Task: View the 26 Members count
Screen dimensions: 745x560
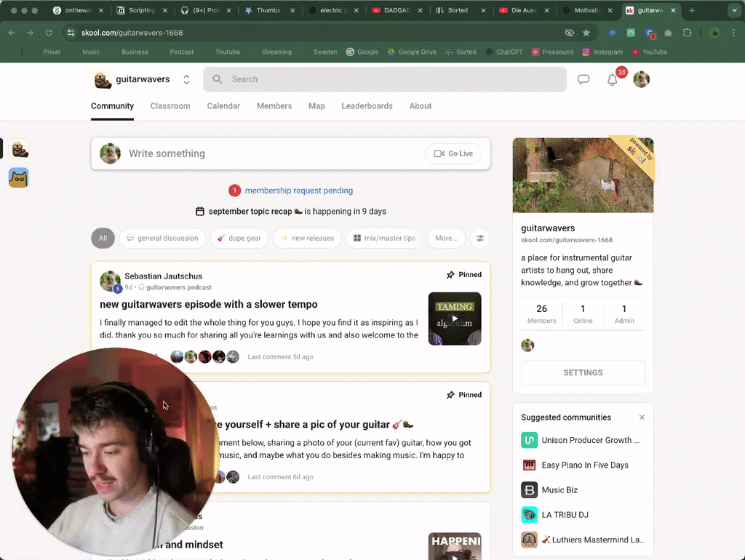Action: (541, 314)
